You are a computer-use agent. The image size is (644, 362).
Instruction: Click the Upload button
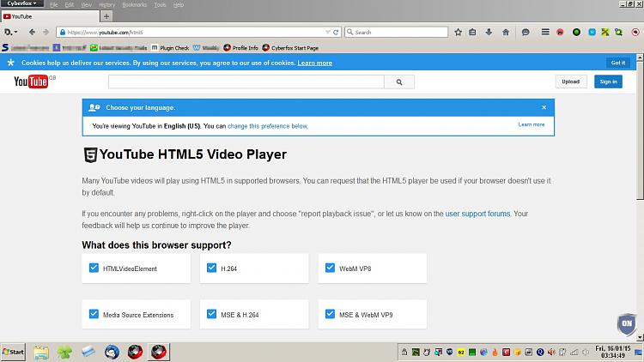tap(571, 81)
